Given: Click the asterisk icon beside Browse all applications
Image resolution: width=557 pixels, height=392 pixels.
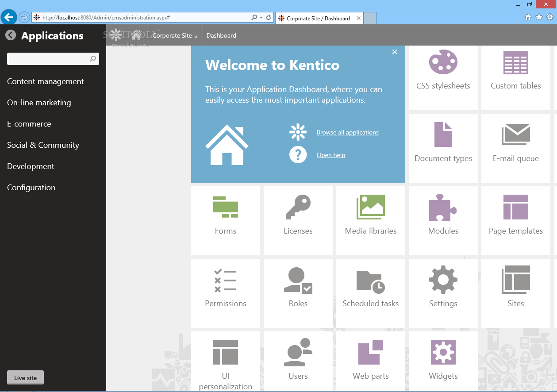Looking at the screenshot, I should pos(298,132).
